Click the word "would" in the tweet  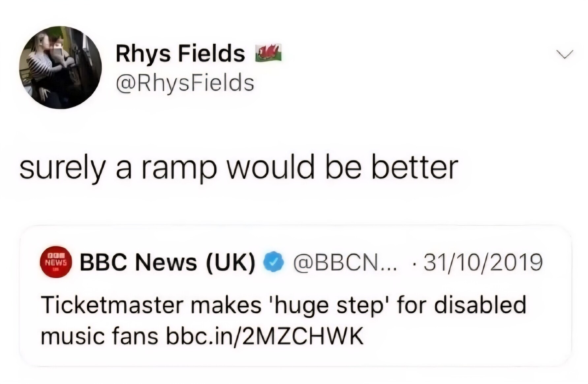coord(271,168)
